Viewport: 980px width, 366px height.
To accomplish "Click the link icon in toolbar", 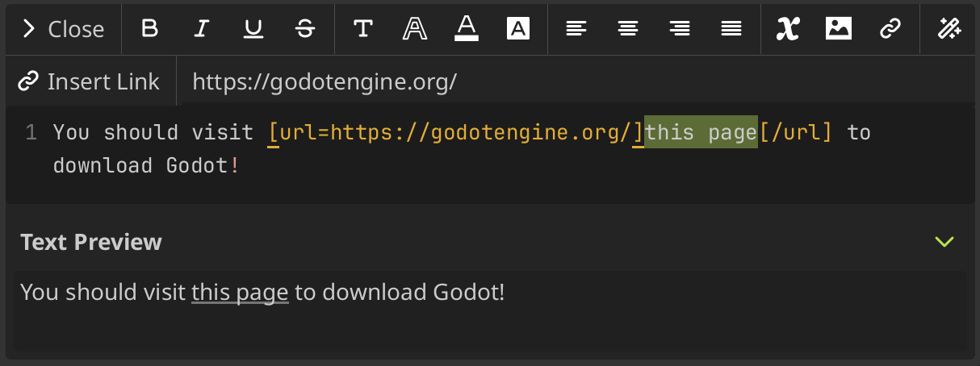I will (890, 29).
